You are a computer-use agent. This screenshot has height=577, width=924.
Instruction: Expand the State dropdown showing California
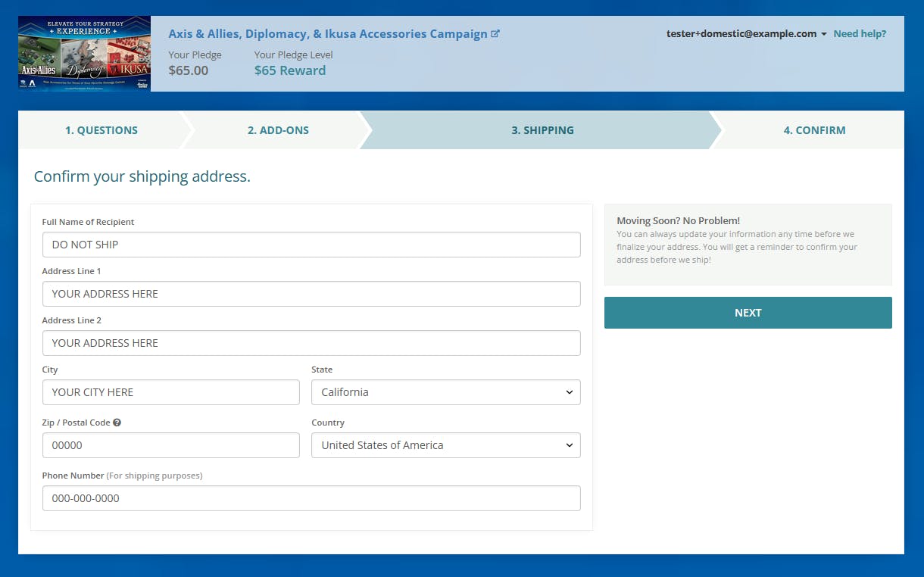tap(445, 392)
